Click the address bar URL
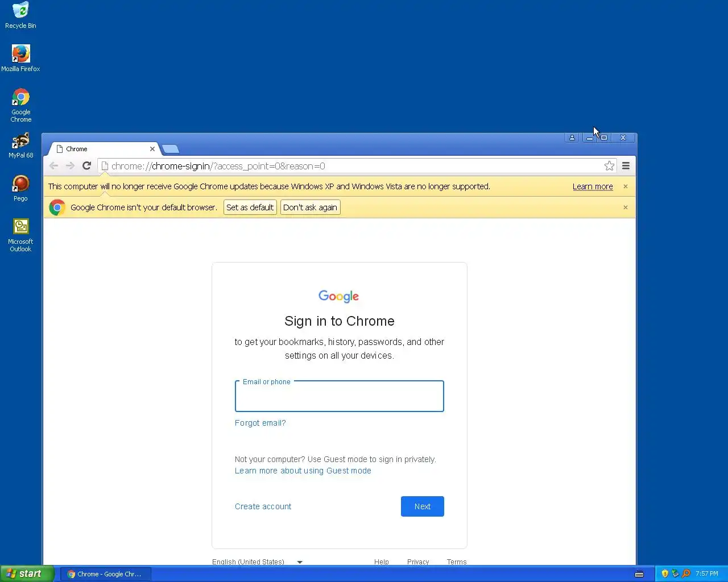The image size is (728, 582). click(x=218, y=166)
